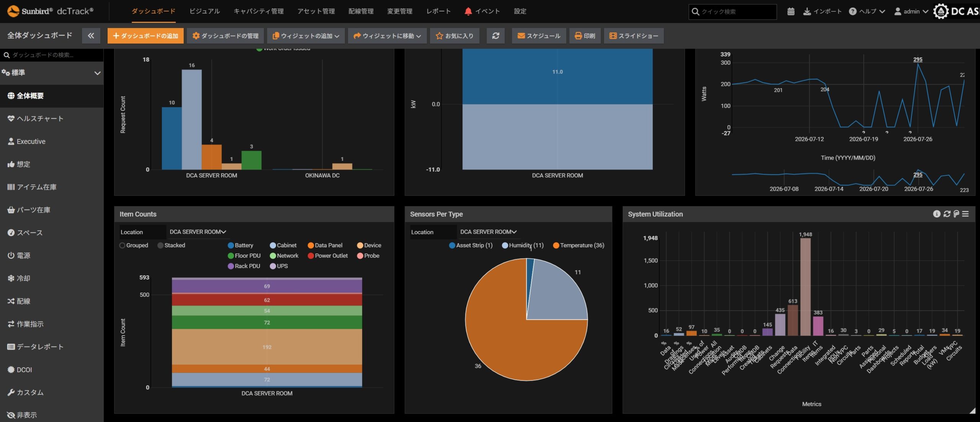Collapse the sidebar with double-chevron icon
The height and width of the screenshot is (422, 980).
(91, 36)
